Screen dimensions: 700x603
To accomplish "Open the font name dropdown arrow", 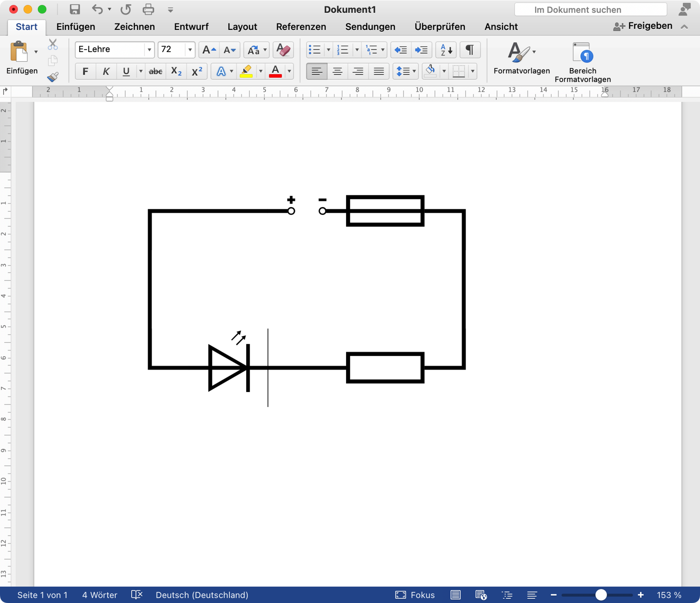I will pyautogui.click(x=149, y=50).
